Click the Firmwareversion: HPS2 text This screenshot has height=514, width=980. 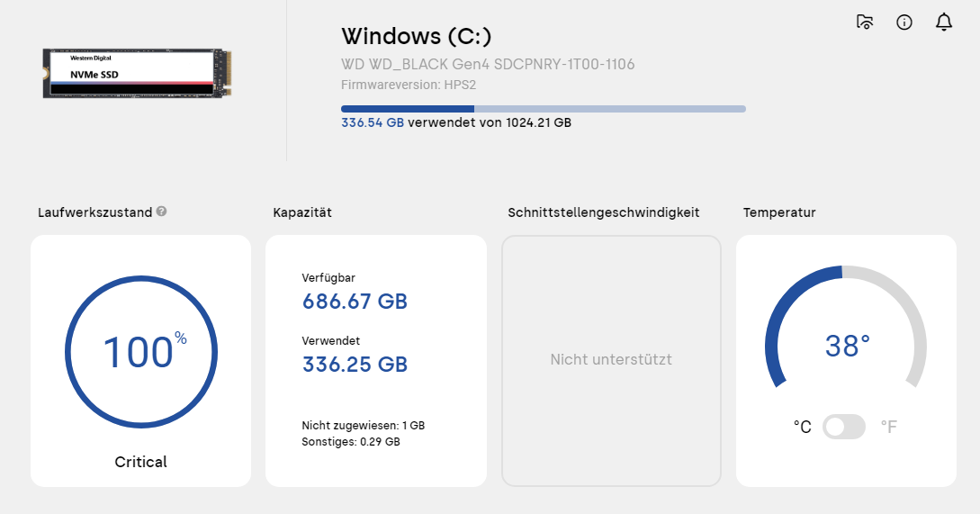pyautogui.click(x=409, y=85)
